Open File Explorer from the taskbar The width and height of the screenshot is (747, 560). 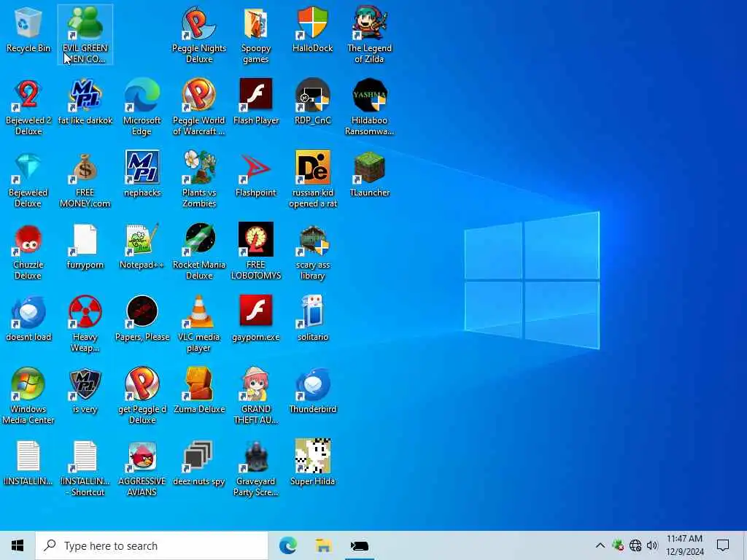click(323, 545)
